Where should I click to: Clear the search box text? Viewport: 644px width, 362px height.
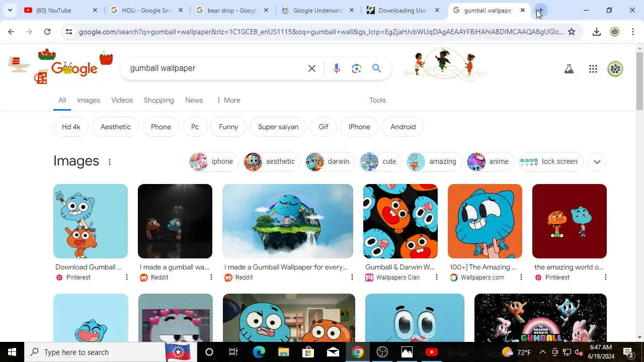point(312,68)
